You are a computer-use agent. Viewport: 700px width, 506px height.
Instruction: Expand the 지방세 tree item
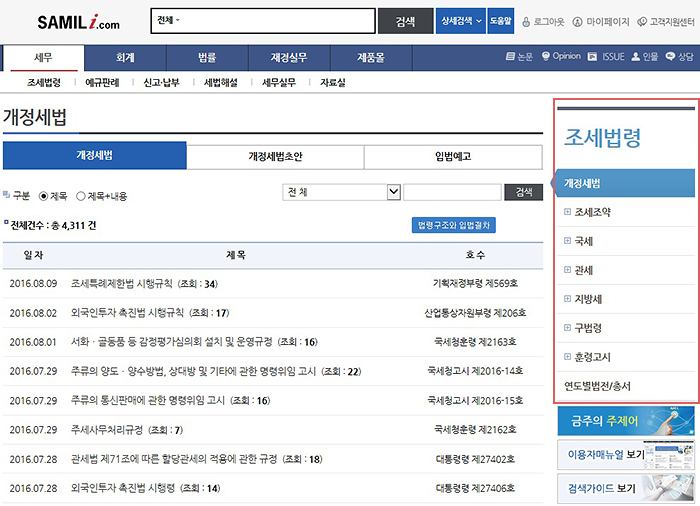(x=567, y=299)
